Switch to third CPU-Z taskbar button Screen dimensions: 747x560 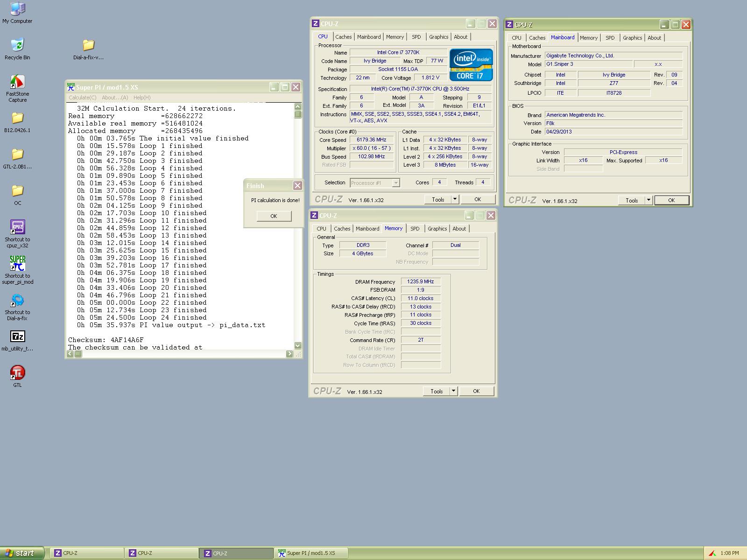tap(236, 553)
